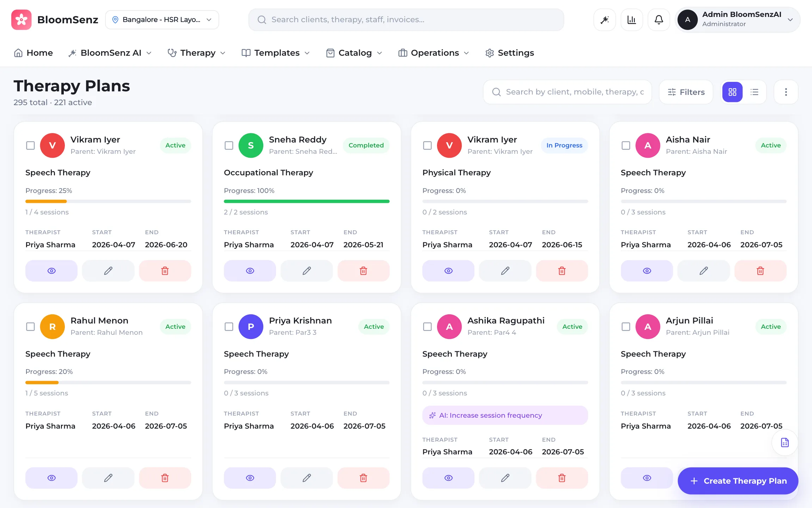The height and width of the screenshot is (508, 812).
Task: Click the BloomSenz flower logo
Action: point(21,20)
